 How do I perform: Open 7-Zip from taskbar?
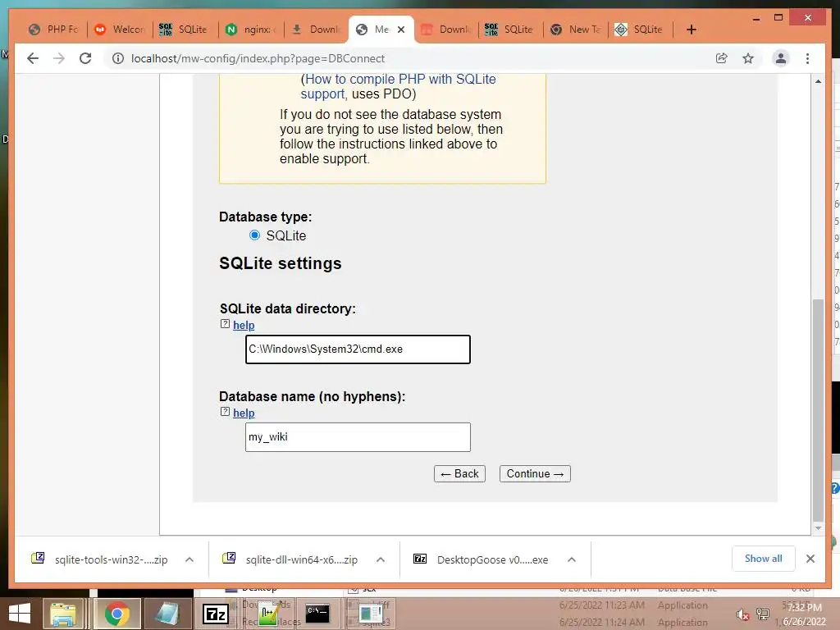(216, 614)
